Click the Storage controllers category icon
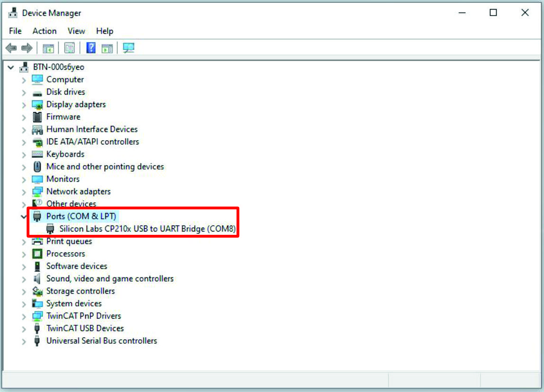The height and width of the screenshot is (392, 544). pyautogui.click(x=37, y=291)
